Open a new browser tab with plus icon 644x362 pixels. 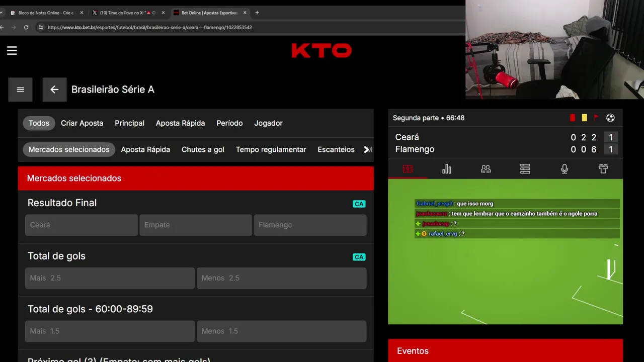(x=257, y=13)
